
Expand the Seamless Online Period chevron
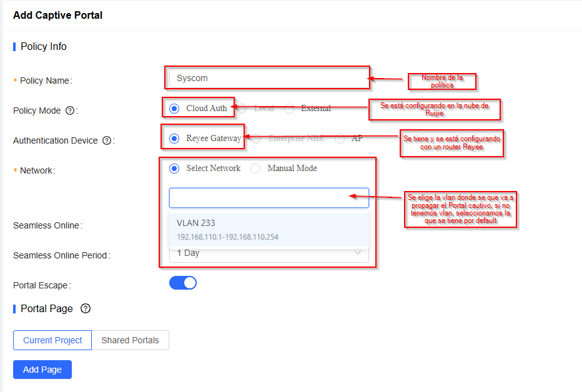(x=358, y=253)
